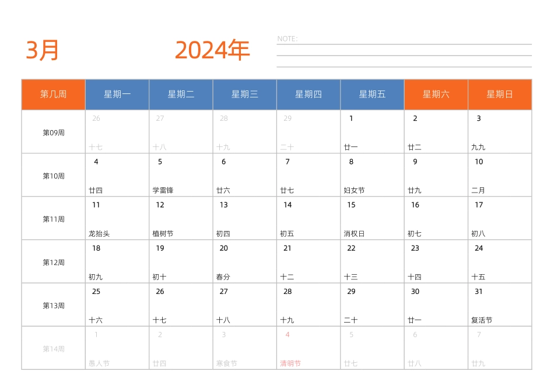This screenshot has width=554, height=392.
Task: Select date number 12
Action: [x=160, y=205]
